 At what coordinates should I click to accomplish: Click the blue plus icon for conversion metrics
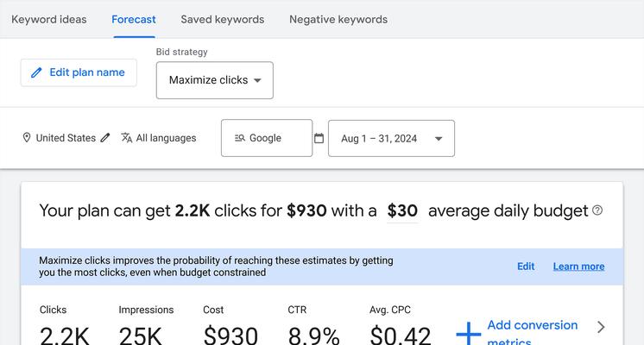pyautogui.click(x=469, y=333)
